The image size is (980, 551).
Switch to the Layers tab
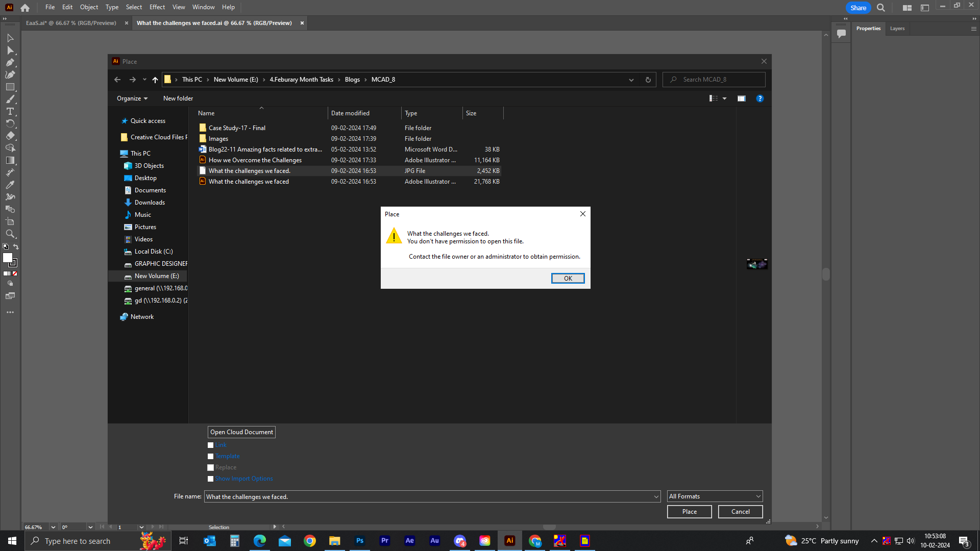point(897,29)
